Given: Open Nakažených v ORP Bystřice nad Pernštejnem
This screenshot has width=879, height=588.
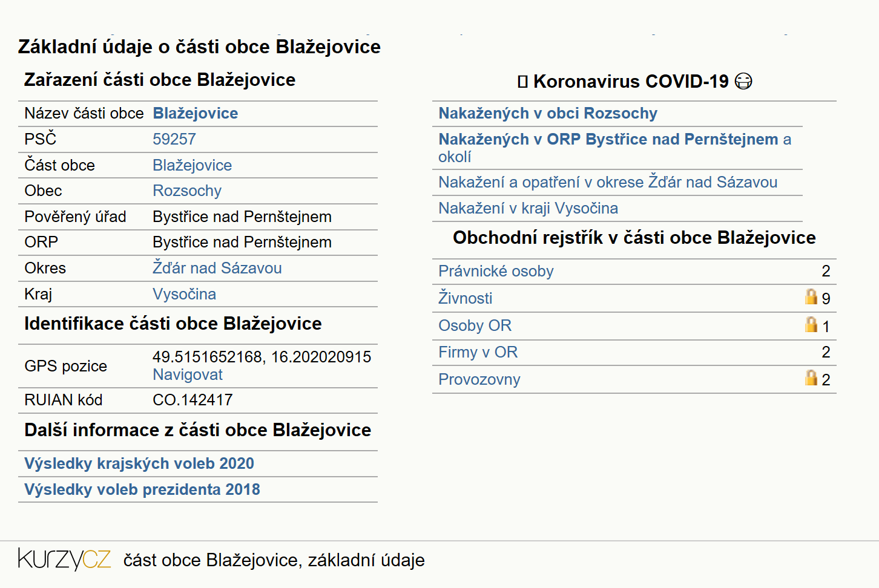Looking at the screenshot, I should click(x=608, y=139).
